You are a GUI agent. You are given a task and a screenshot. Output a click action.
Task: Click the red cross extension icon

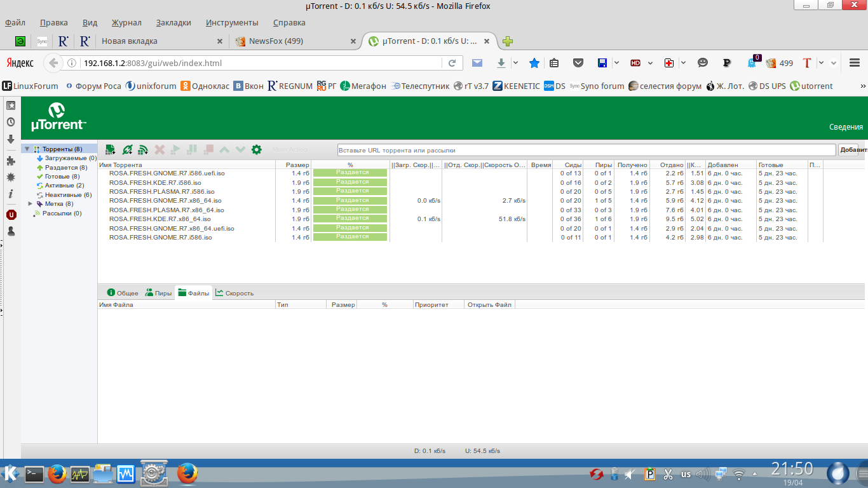point(669,63)
